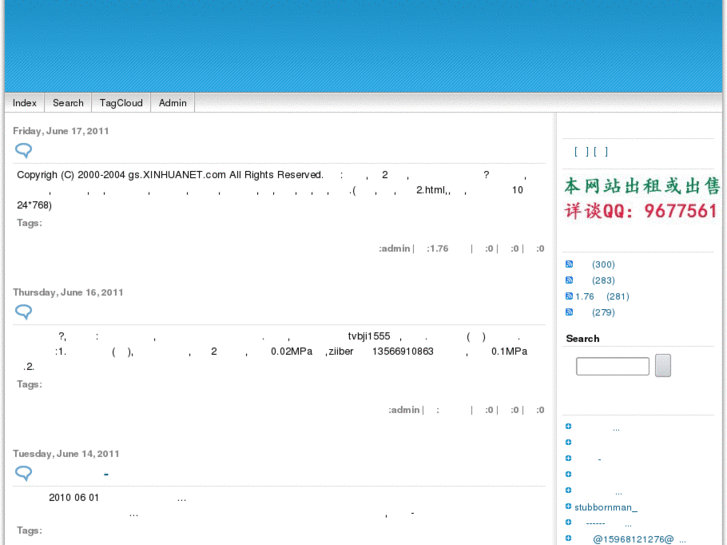Click the admin author link on June 17 post

coord(395,249)
